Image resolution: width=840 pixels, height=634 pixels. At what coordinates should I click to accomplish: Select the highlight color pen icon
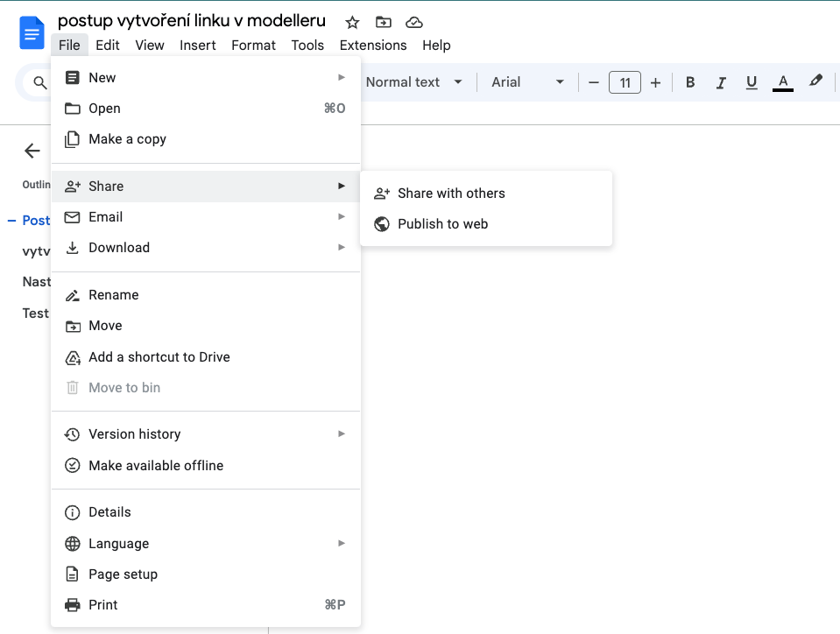pos(815,81)
